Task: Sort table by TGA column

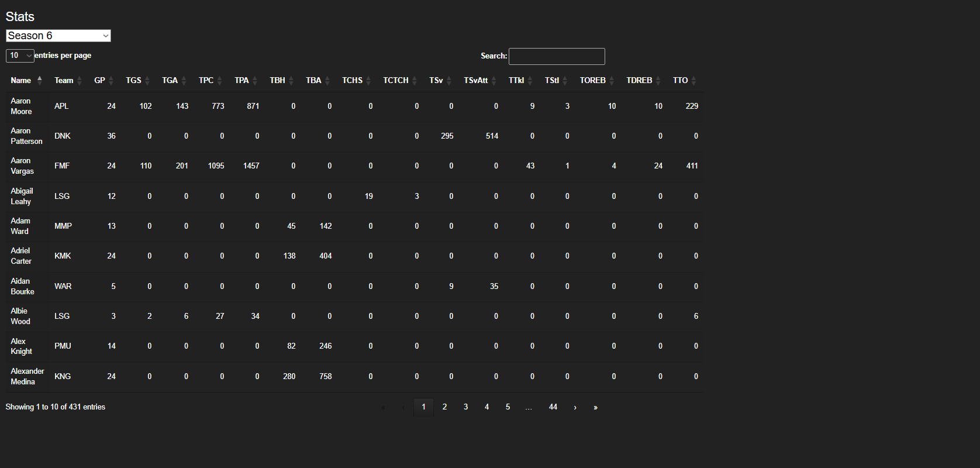Action: click(174, 80)
